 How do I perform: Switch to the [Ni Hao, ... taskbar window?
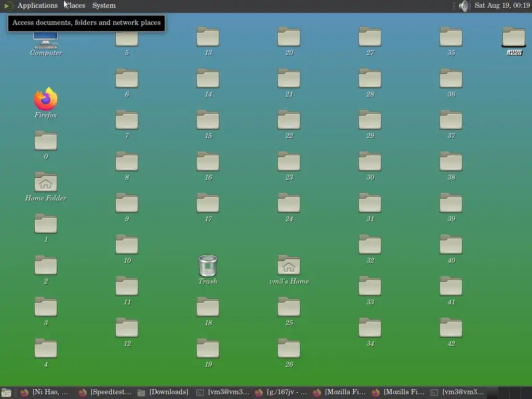[44, 392]
